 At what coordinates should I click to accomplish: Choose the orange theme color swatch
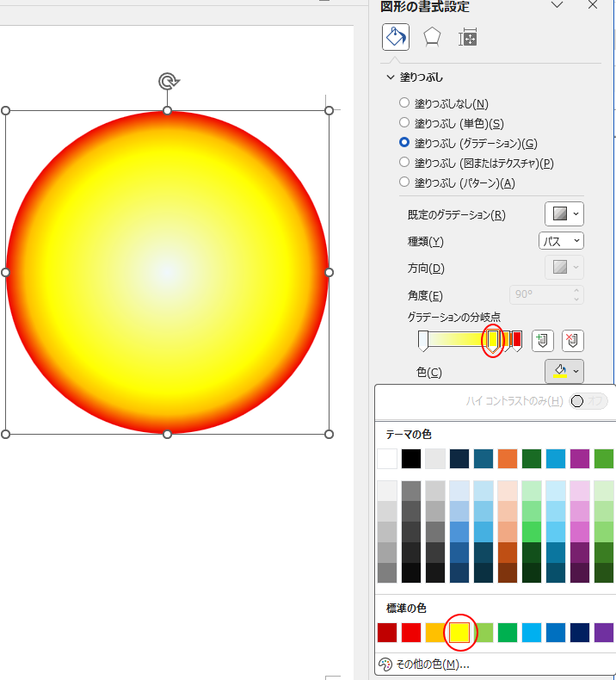pos(508,459)
